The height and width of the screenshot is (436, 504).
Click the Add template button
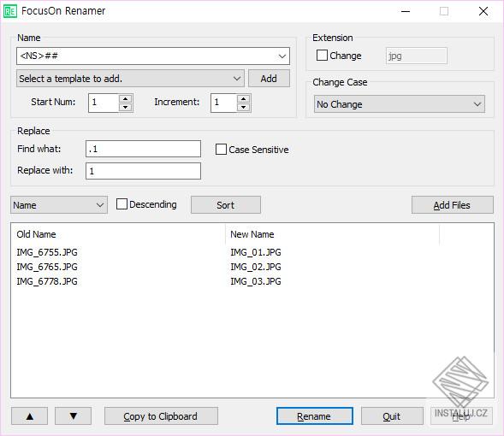pos(269,79)
